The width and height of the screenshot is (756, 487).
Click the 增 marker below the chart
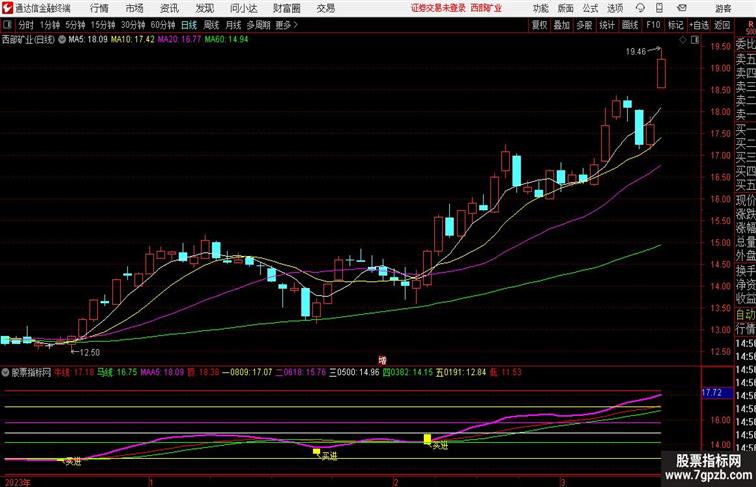382,360
